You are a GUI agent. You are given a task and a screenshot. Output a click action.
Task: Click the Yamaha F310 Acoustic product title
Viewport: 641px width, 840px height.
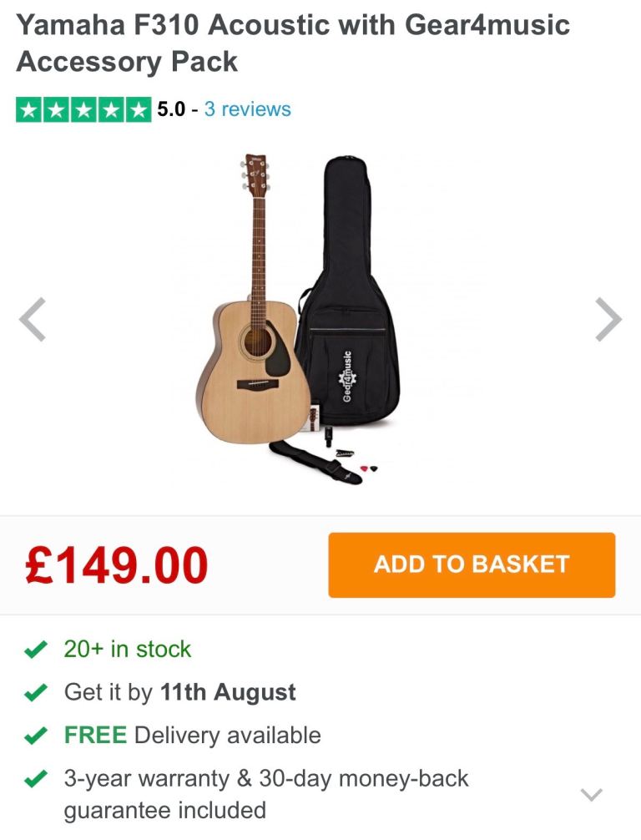tap(293, 43)
